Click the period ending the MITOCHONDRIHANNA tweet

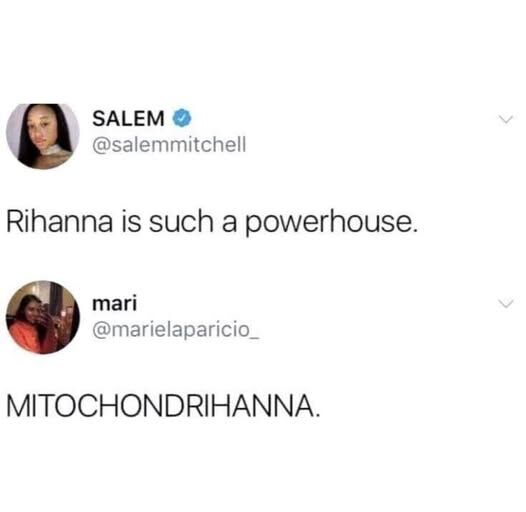(x=317, y=415)
